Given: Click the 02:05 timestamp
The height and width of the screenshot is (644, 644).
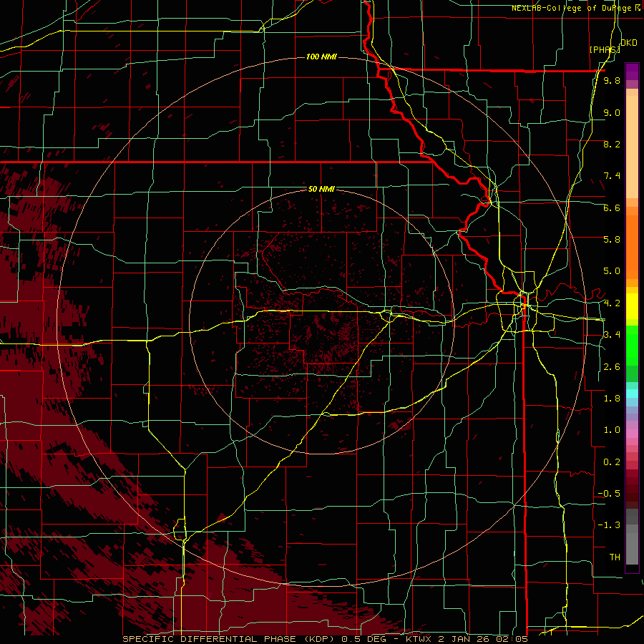Looking at the screenshot, I should (512, 639).
